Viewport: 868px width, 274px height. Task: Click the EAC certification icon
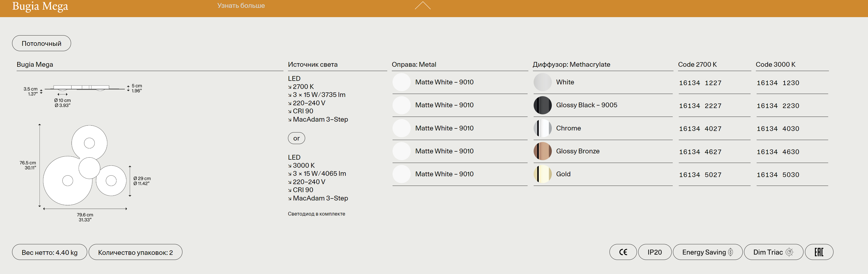click(819, 252)
